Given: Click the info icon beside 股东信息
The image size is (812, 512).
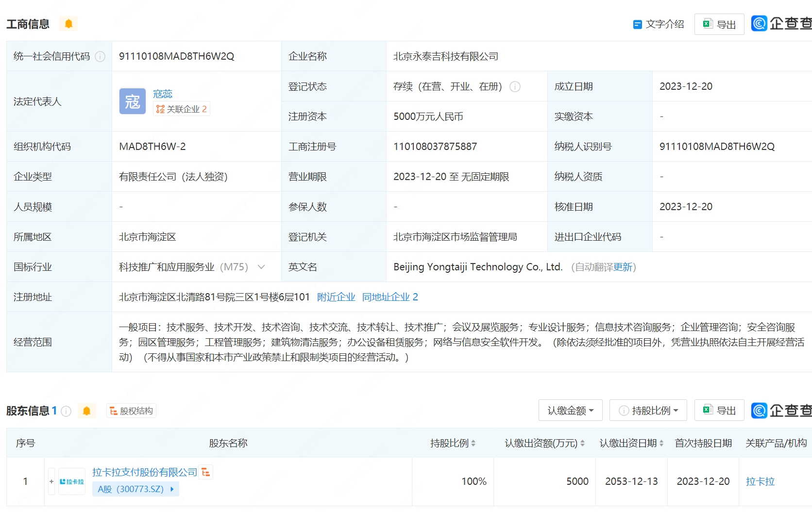Looking at the screenshot, I should (67, 411).
